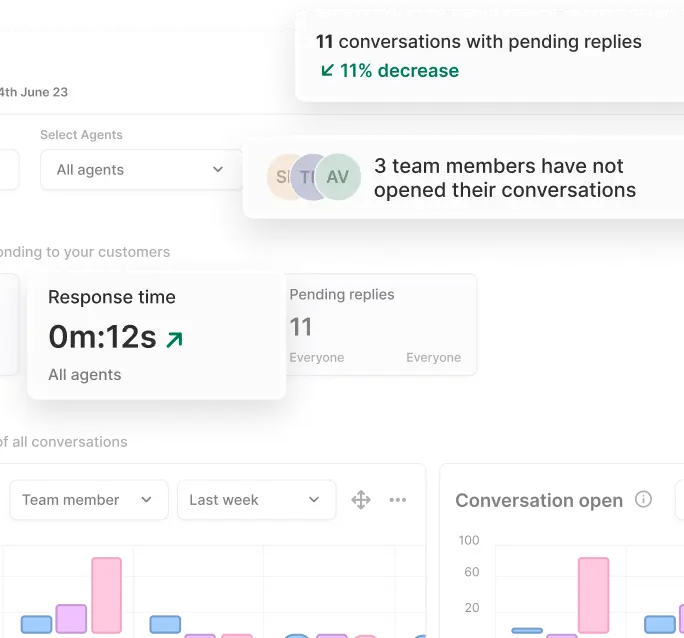Click the green response time trend arrow

pos(174,340)
